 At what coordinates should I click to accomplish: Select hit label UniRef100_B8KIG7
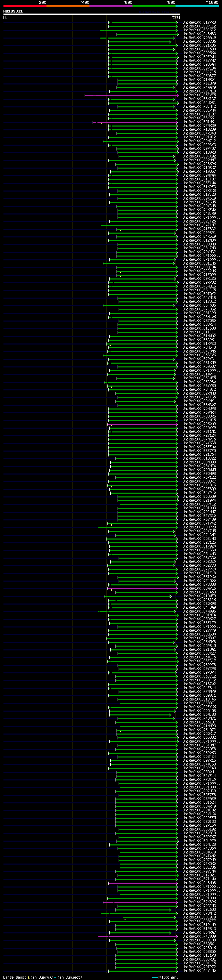pos(199,99)
